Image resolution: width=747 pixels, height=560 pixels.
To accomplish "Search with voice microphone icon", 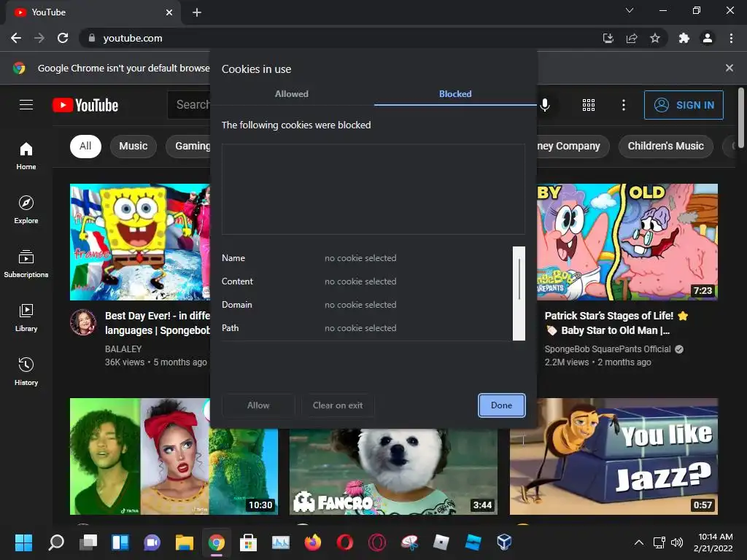I will click(545, 105).
